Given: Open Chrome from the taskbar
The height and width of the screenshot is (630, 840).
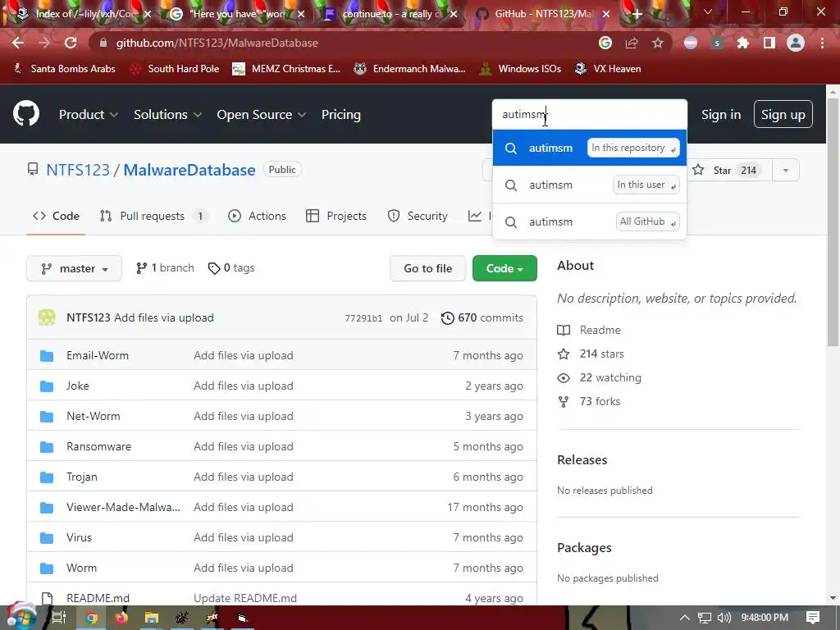Looking at the screenshot, I should [x=92, y=618].
